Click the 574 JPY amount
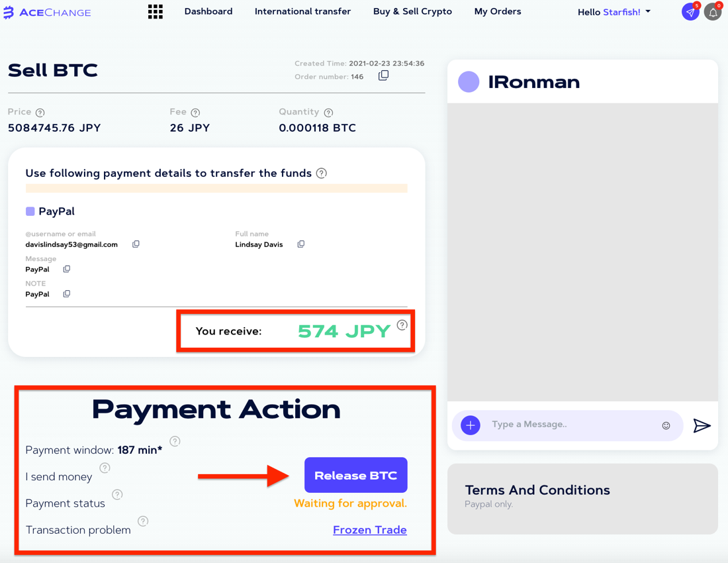This screenshot has height=563, width=728. coord(344,331)
